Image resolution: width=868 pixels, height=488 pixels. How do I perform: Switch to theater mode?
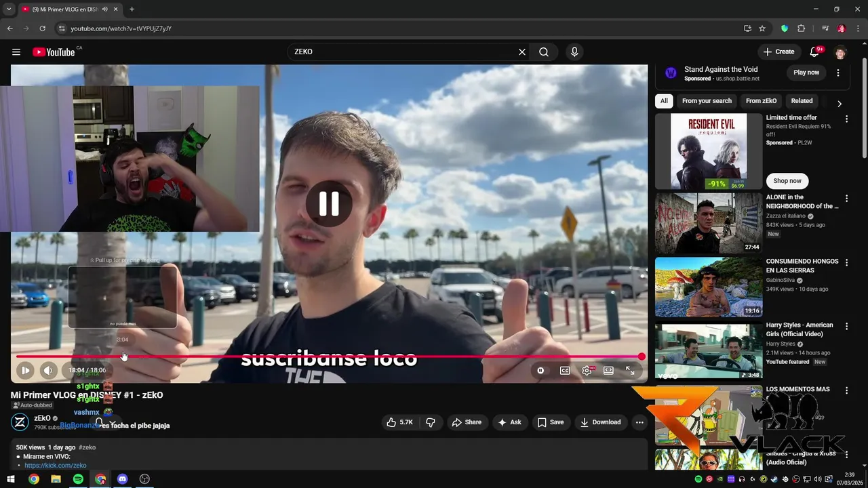pyautogui.click(x=608, y=370)
